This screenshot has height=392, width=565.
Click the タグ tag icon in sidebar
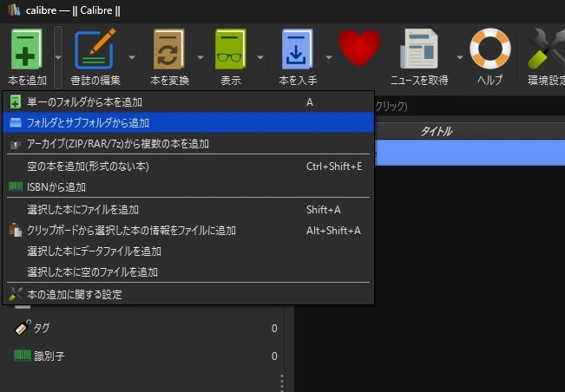coord(23,328)
